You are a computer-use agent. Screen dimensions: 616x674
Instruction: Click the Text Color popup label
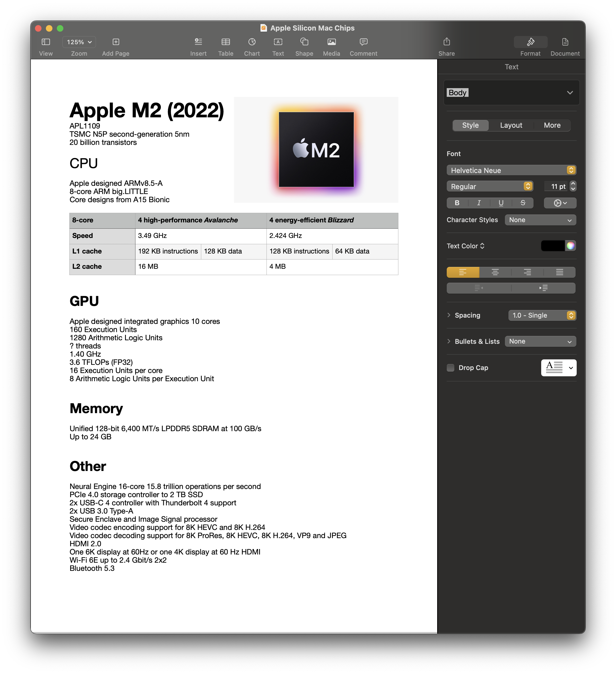click(x=466, y=246)
